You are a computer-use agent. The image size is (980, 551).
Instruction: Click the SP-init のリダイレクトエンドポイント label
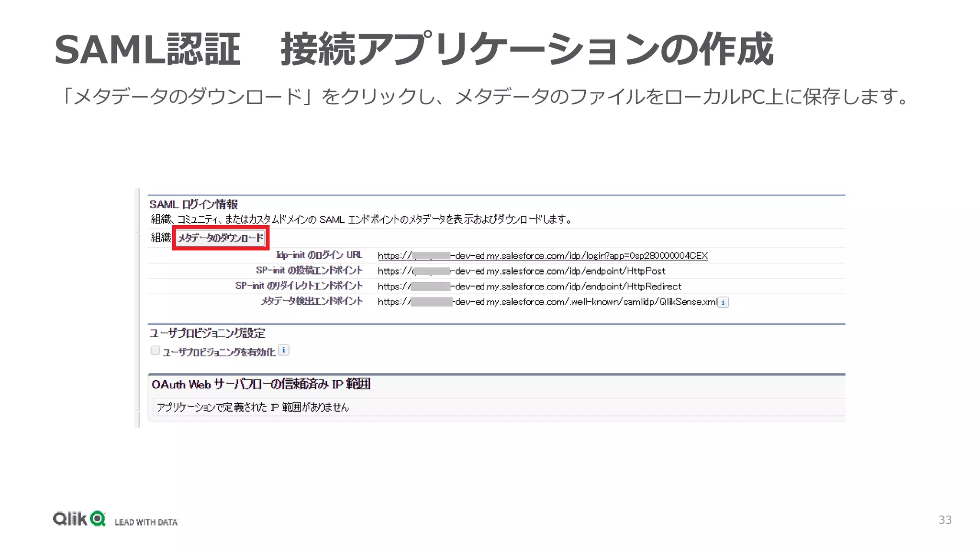[x=299, y=286]
